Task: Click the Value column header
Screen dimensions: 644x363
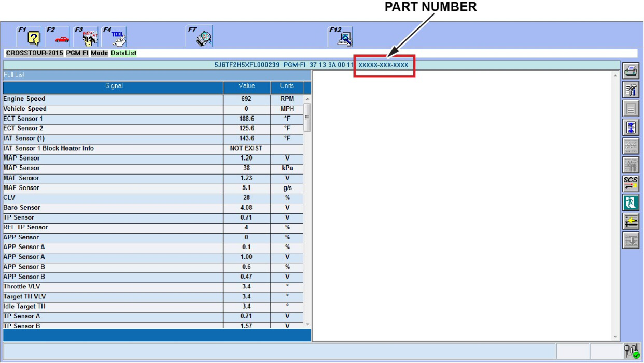Action: 247,88
